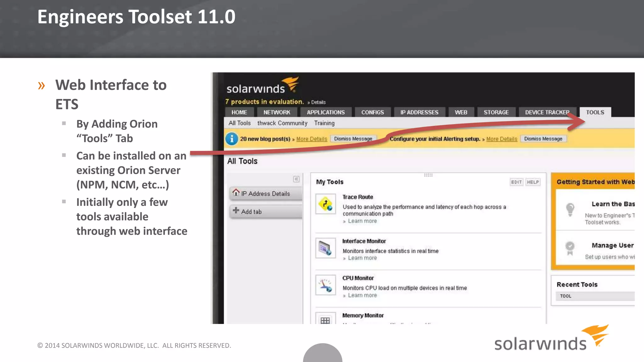Click the SolarWinds logo in the web header
This screenshot has width=644, height=362.
coord(263,85)
